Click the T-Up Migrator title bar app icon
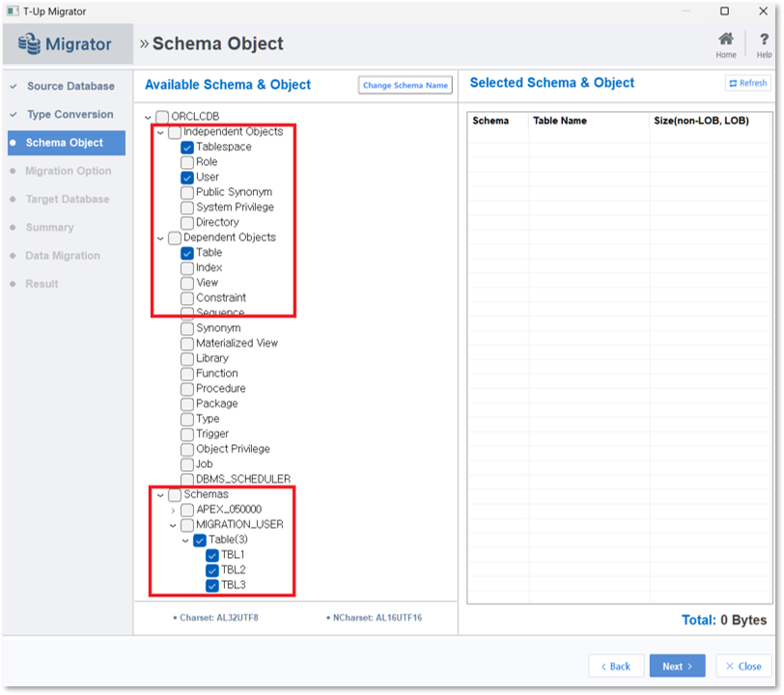Screen dimensions: 784x695 pyautogui.click(x=13, y=11)
